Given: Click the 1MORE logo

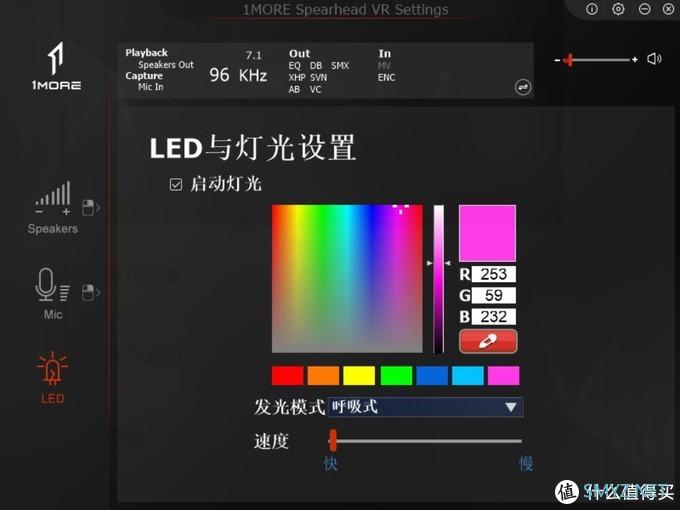Looking at the screenshot, I should (56, 66).
